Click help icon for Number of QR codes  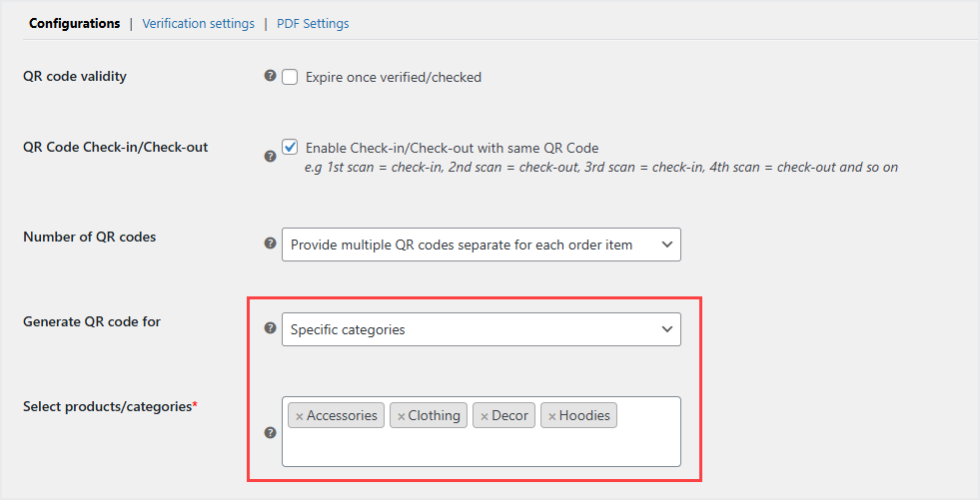coord(270,243)
